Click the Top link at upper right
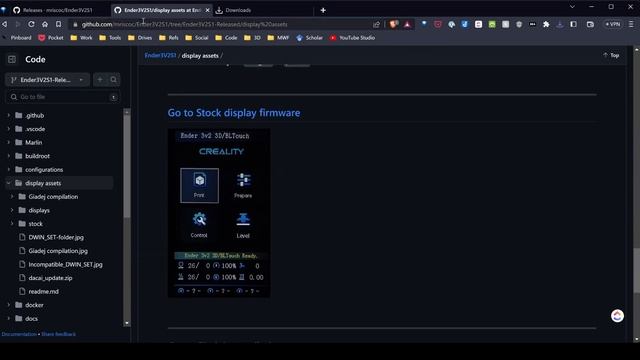640x360 pixels. tap(611, 55)
